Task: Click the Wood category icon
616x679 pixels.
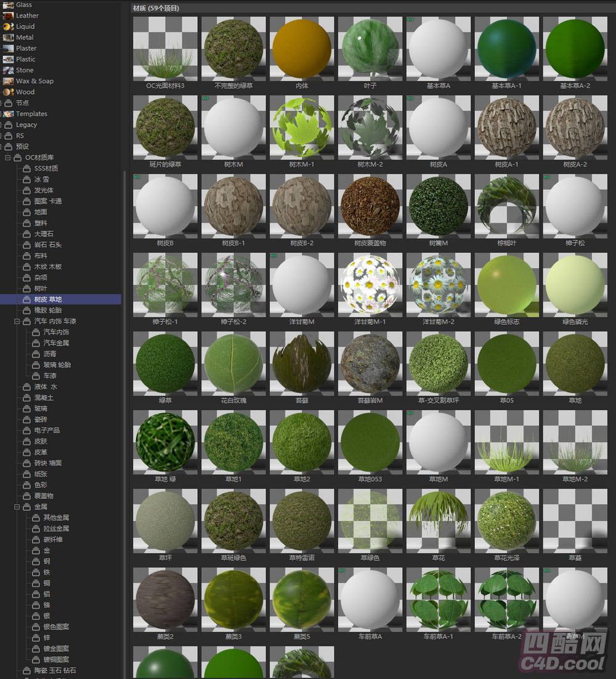Action: (x=7, y=92)
